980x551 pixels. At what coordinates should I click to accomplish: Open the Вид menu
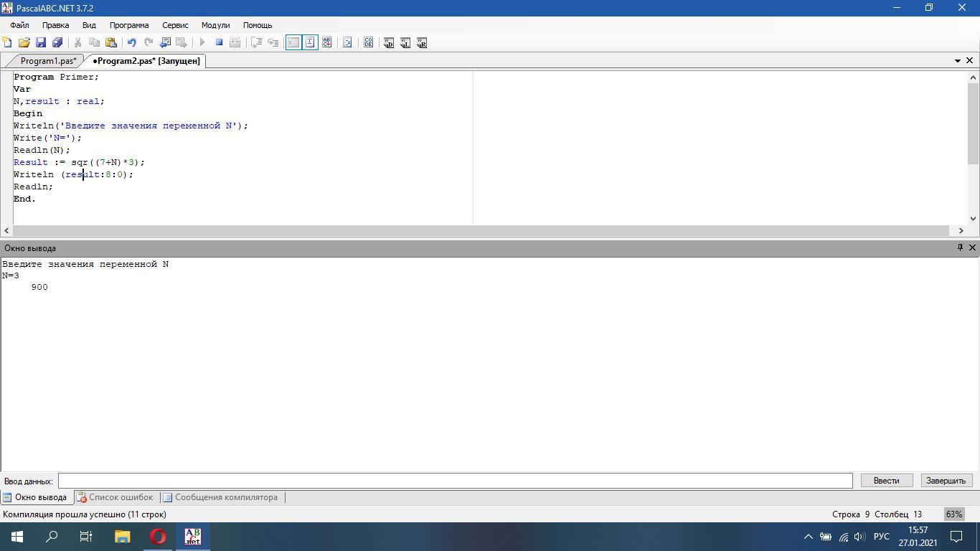[x=89, y=25]
